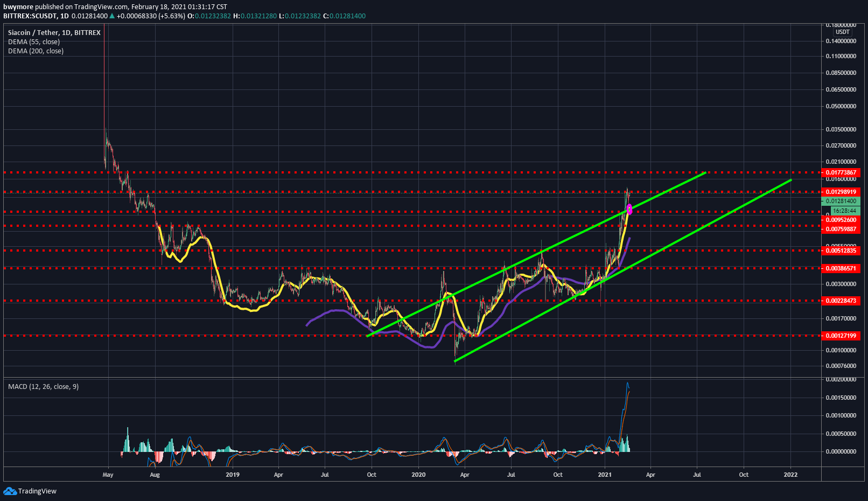Click the 0.14000000 price axis value
This screenshot has height=501, width=868.
[x=841, y=41]
